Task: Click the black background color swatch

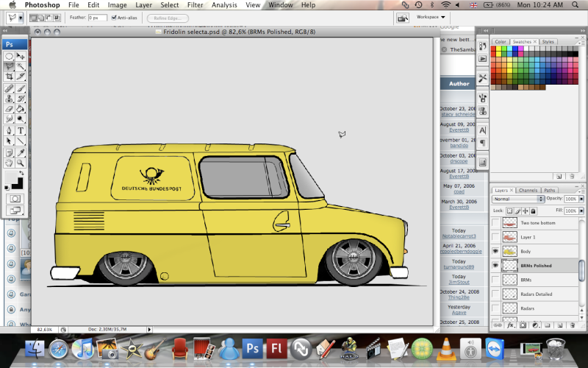Action: coord(18,183)
